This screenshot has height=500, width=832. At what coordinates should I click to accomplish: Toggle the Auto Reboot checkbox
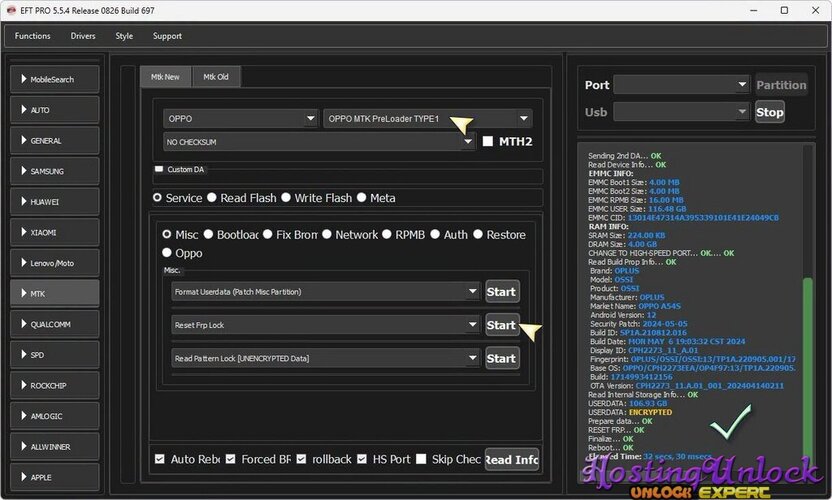[160, 459]
